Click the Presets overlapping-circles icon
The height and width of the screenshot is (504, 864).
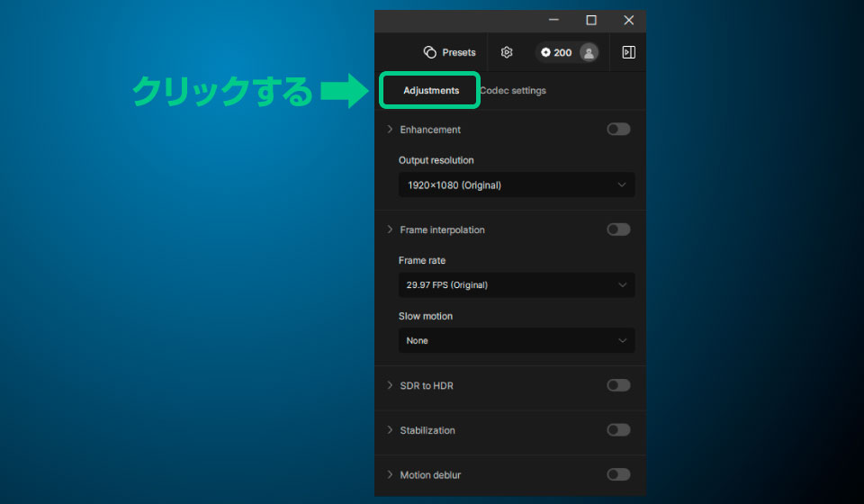(x=430, y=52)
